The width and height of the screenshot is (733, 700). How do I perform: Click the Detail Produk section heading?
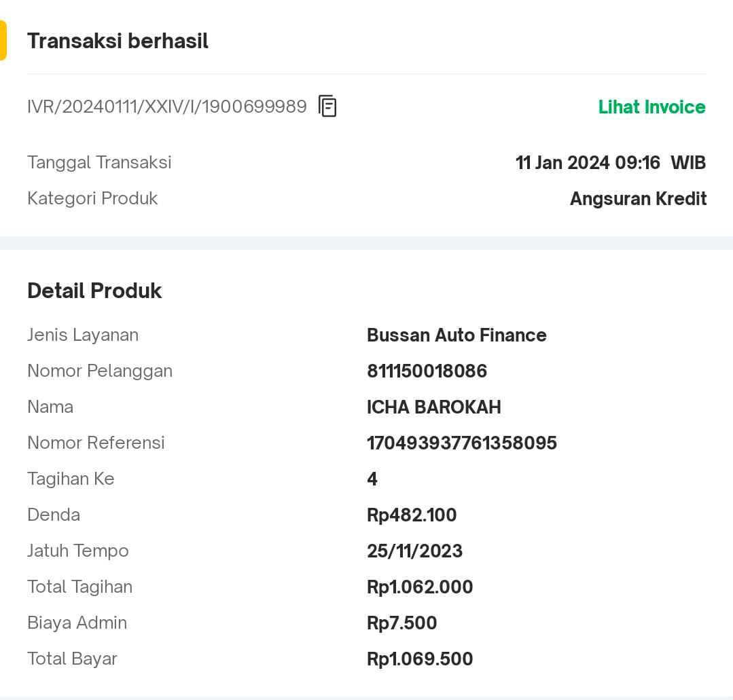[94, 291]
